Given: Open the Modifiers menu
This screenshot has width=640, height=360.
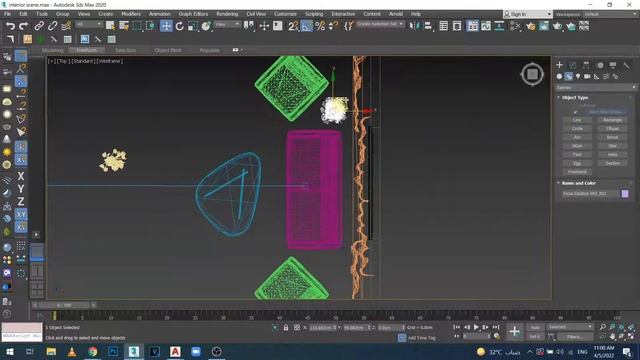Looking at the screenshot, I should [x=131, y=14].
